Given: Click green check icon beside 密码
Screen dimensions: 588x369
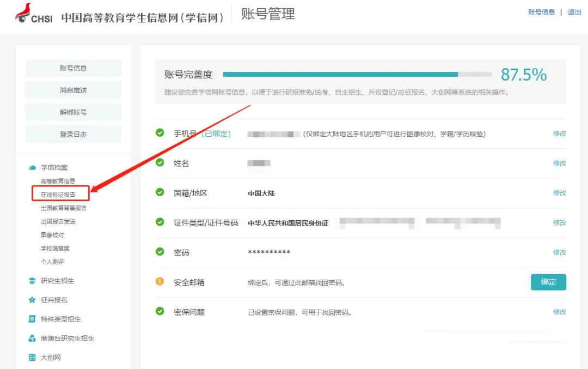Looking at the screenshot, I should [x=160, y=251].
